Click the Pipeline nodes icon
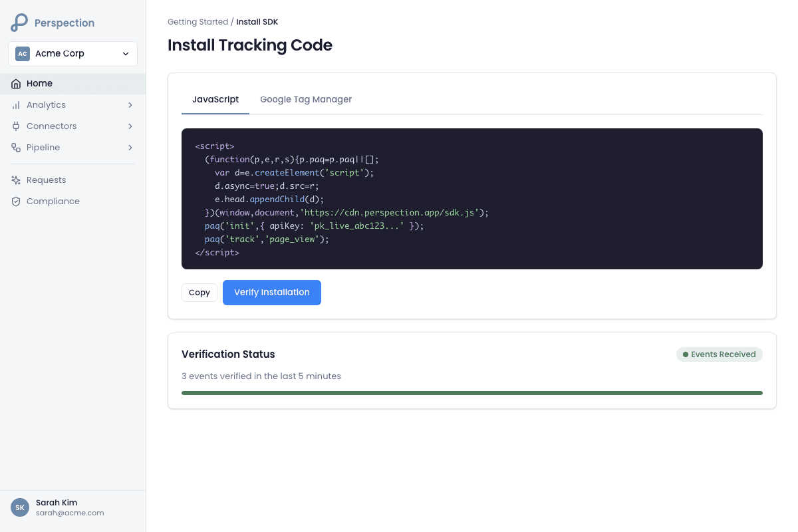Viewport: 798px width, 532px height. [x=16, y=148]
